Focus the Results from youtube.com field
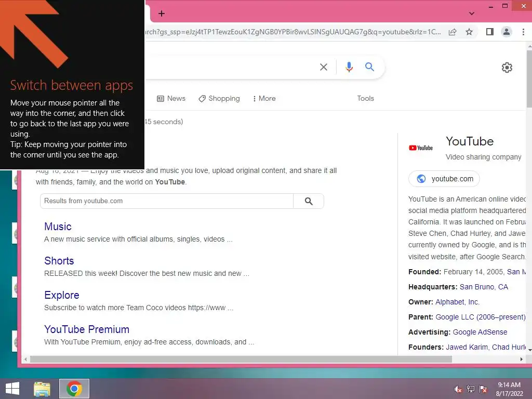The width and height of the screenshot is (532, 399). pyautogui.click(x=167, y=201)
